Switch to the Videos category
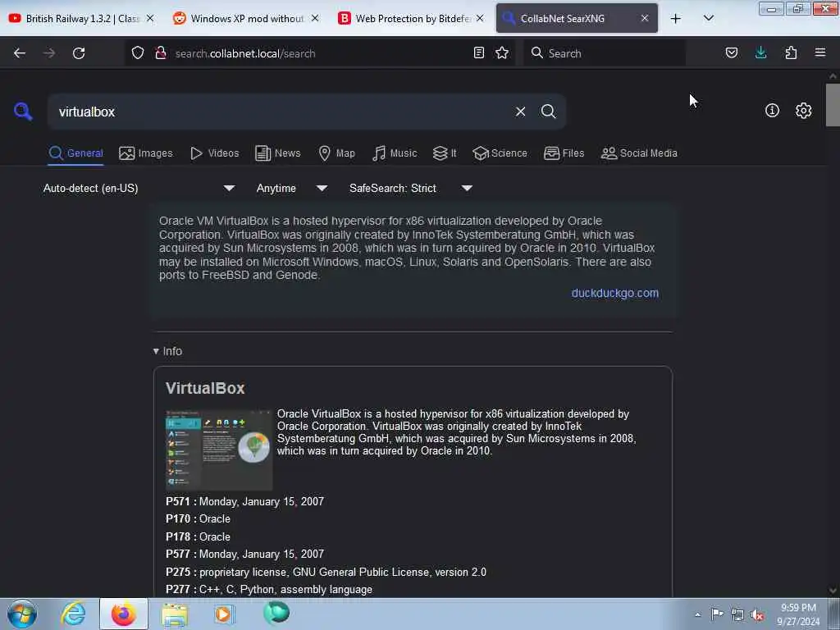The width and height of the screenshot is (840, 630). click(x=215, y=153)
